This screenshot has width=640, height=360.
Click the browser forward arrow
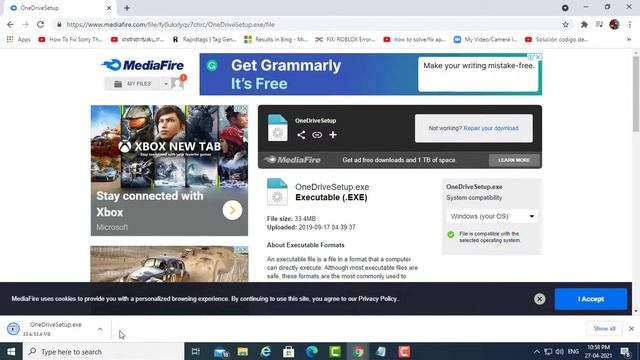pos(25,24)
